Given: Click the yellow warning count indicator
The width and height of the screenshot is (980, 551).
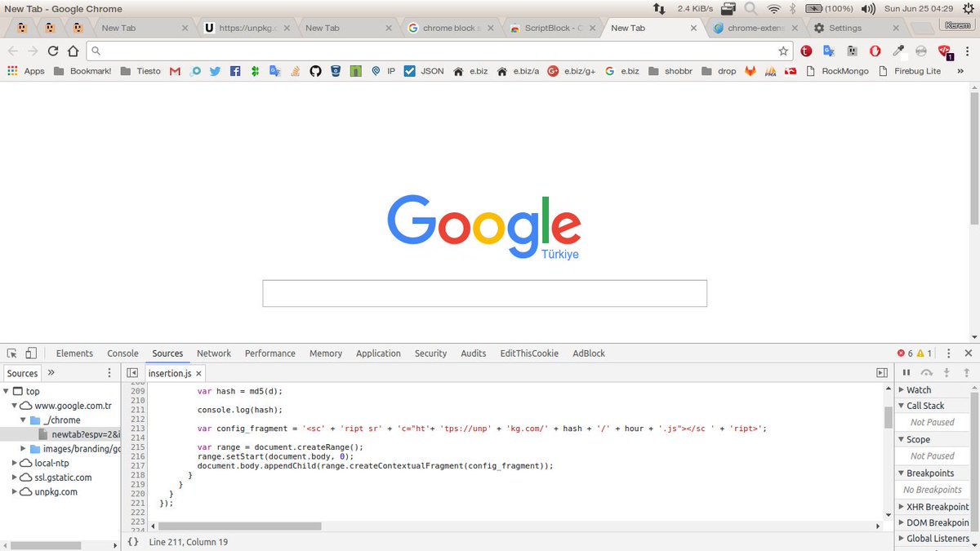Looking at the screenshot, I should [924, 353].
